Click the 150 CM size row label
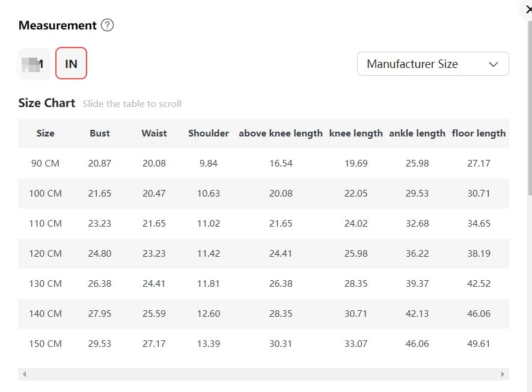 pyautogui.click(x=45, y=344)
